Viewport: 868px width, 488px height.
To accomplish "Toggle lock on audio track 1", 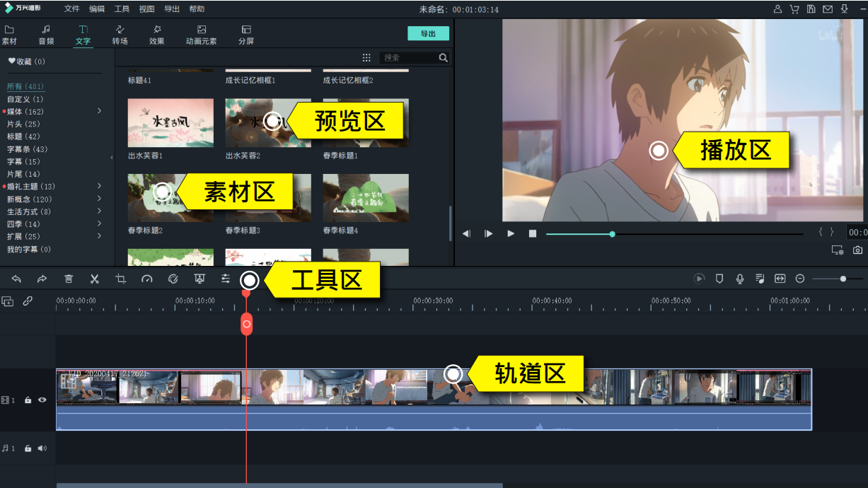I will 28,448.
